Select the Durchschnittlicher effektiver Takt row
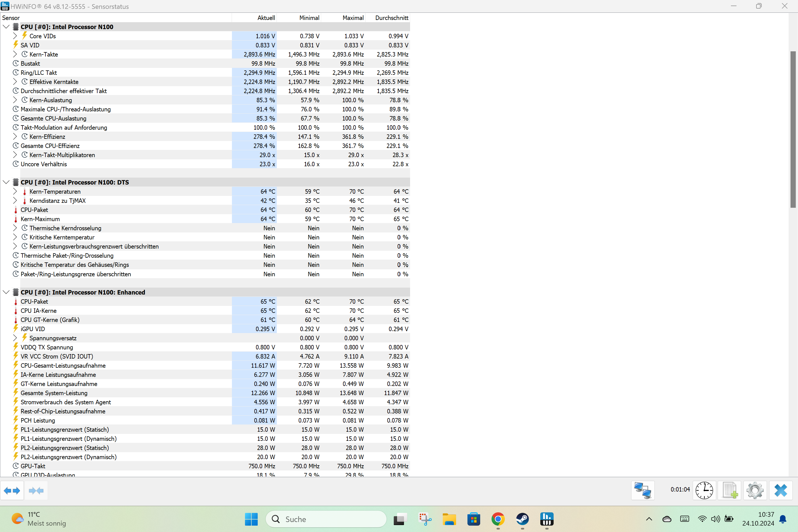Image resolution: width=798 pixels, height=532 pixels. [205, 91]
